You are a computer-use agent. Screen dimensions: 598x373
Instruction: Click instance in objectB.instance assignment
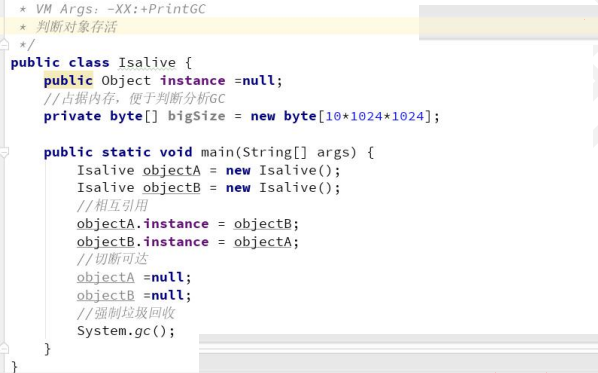click(x=176, y=241)
